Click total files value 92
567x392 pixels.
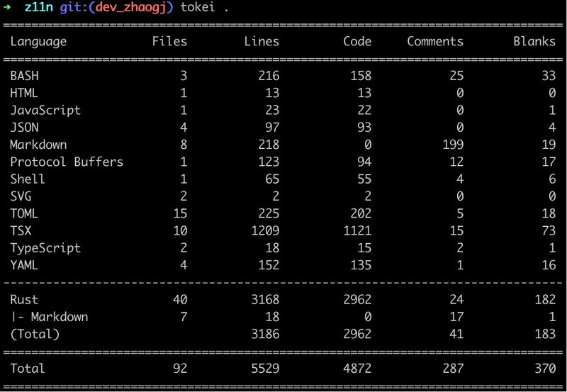tap(180, 369)
